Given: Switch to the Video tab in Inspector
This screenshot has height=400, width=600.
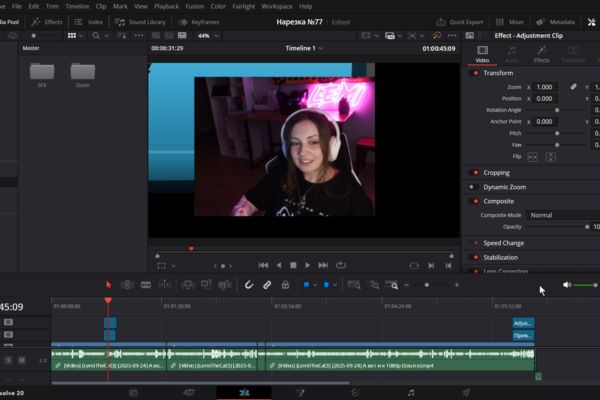Looking at the screenshot, I should point(482,54).
